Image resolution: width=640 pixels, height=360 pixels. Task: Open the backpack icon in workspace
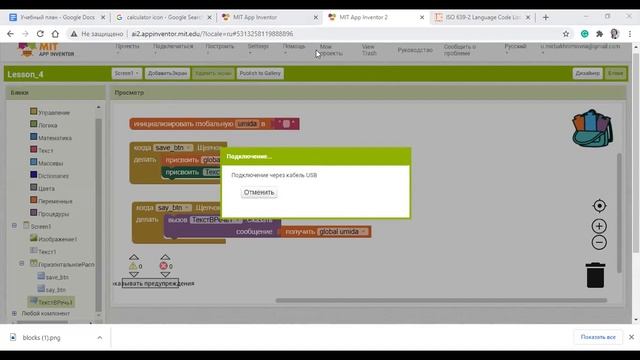coord(592,128)
